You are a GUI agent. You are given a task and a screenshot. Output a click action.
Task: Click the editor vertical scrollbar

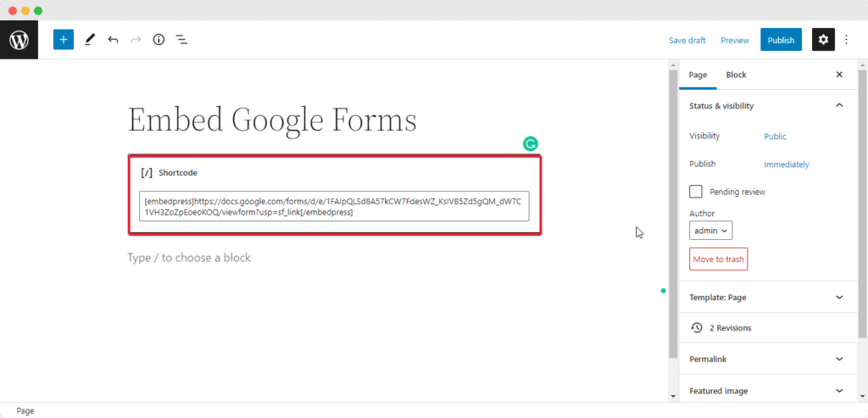pyautogui.click(x=672, y=213)
